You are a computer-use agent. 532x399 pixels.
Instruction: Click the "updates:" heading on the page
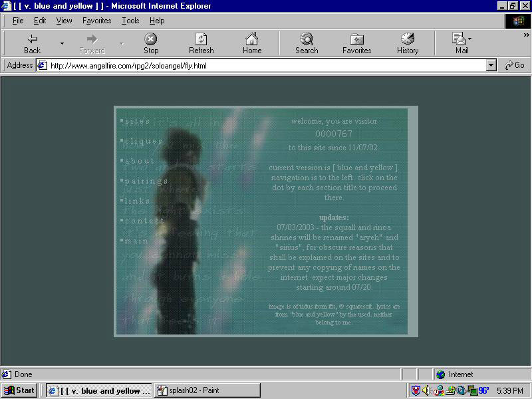click(334, 217)
